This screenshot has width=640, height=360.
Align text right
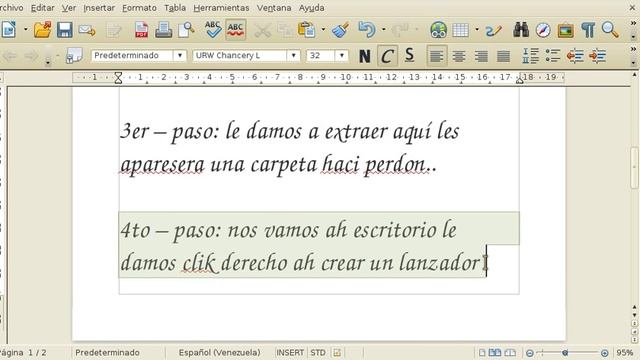pyautogui.click(x=481, y=56)
